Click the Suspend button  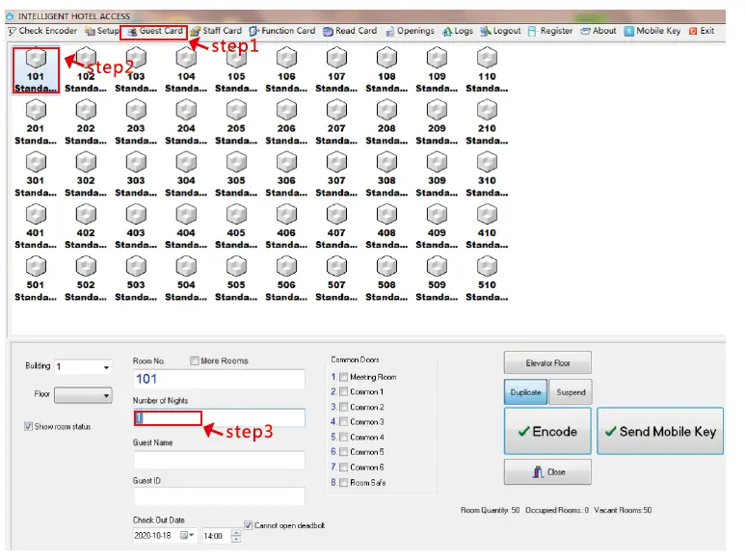(x=571, y=392)
